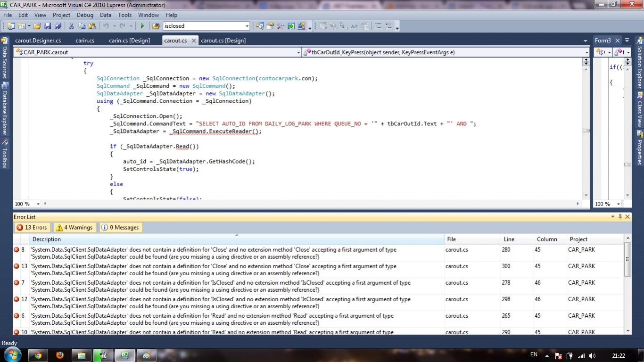Open Chrome from the taskbar

pyautogui.click(x=38, y=355)
